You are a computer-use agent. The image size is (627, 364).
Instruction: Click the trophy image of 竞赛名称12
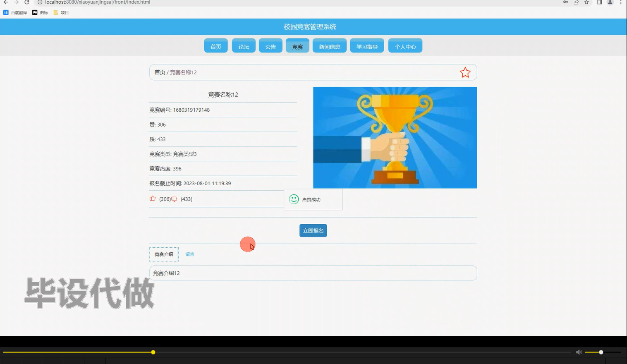coord(395,137)
